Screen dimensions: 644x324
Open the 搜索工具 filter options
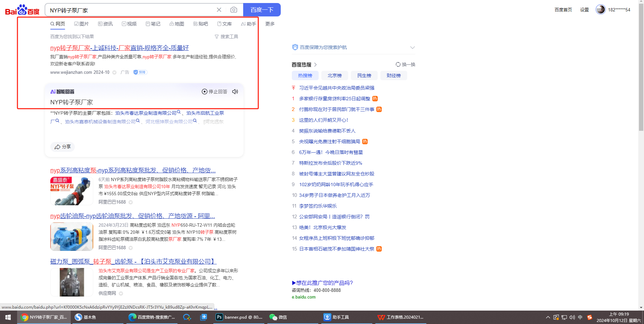pyautogui.click(x=226, y=37)
